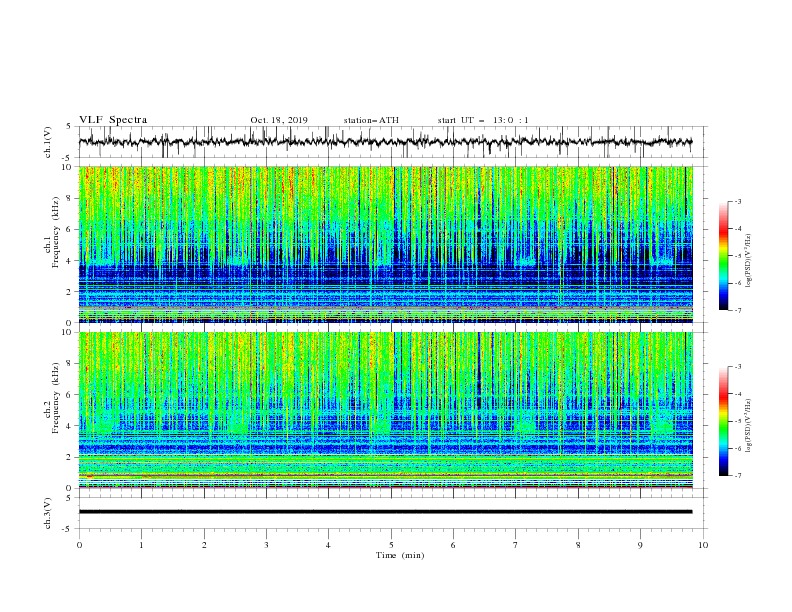This screenshot has width=792, height=612.
Task: Click time axis tick label "1"
Action: click(141, 545)
